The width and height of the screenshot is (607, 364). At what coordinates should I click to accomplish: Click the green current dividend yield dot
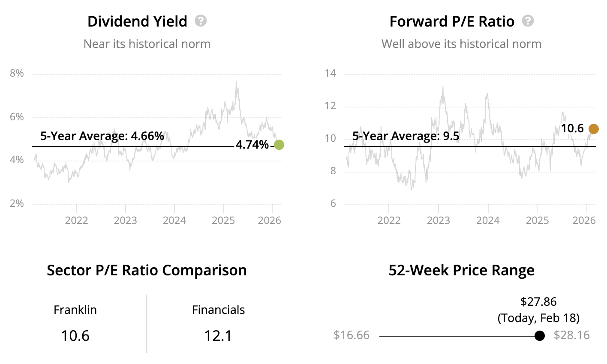click(x=279, y=145)
